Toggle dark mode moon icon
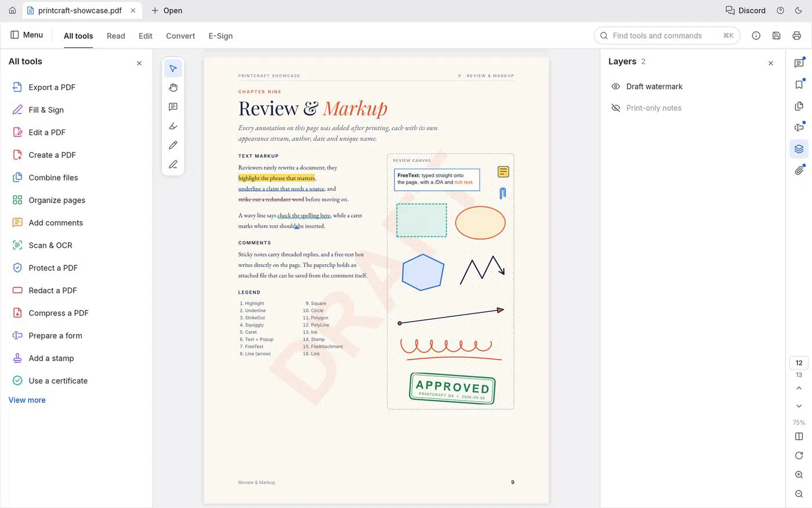 [799, 10]
